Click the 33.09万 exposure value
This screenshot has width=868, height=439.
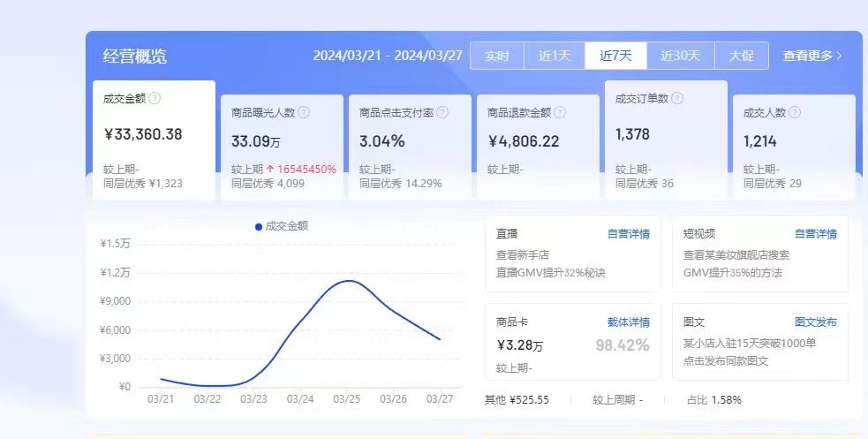click(x=256, y=141)
